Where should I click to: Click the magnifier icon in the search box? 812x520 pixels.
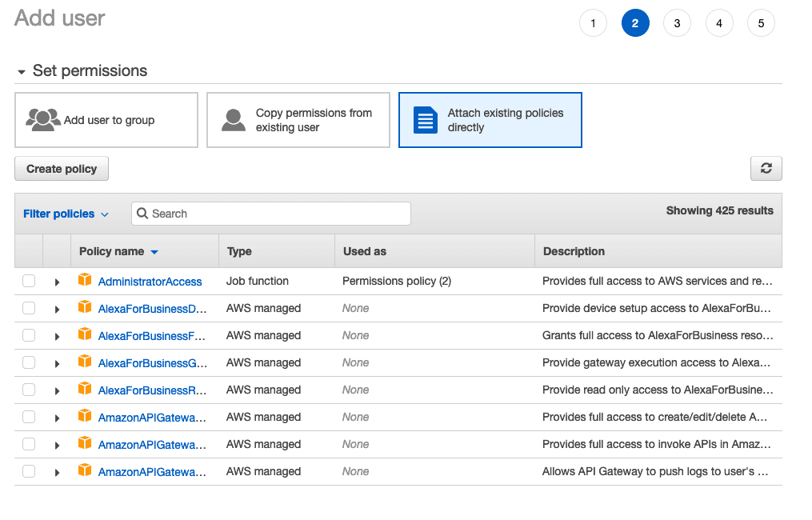(142, 214)
